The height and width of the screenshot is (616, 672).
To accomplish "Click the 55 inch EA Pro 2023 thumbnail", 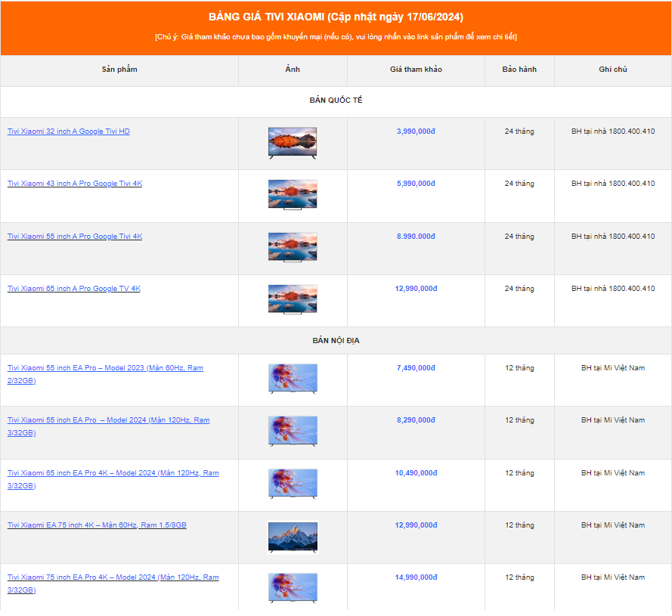I will (x=293, y=379).
